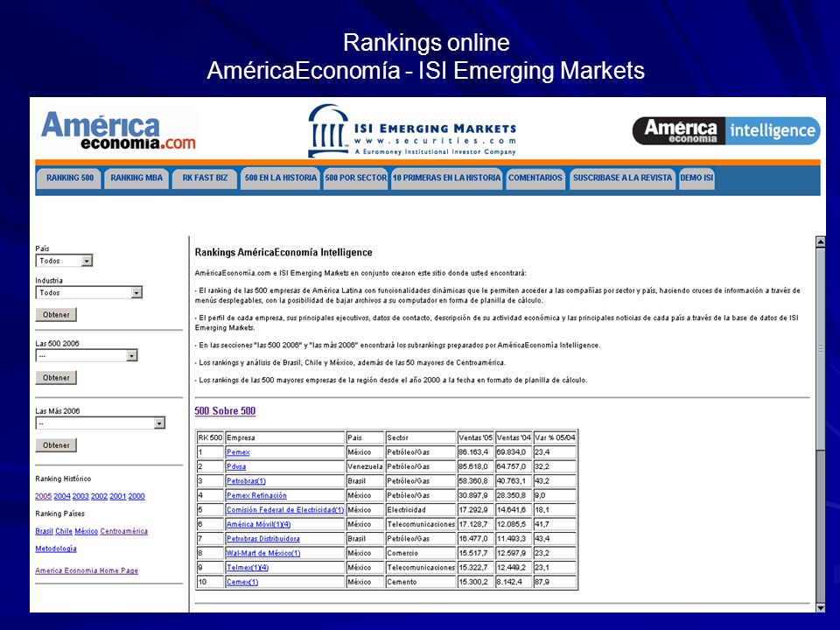Open the Cemex(1) company link
The height and width of the screenshot is (630, 840).
click(242, 583)
